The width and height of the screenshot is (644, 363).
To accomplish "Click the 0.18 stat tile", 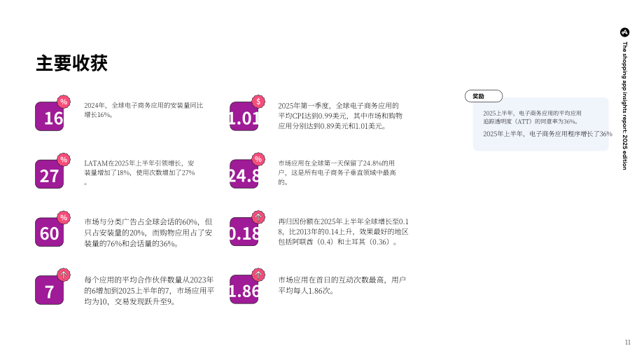I will pyautogui.click(x=244, y=232).
